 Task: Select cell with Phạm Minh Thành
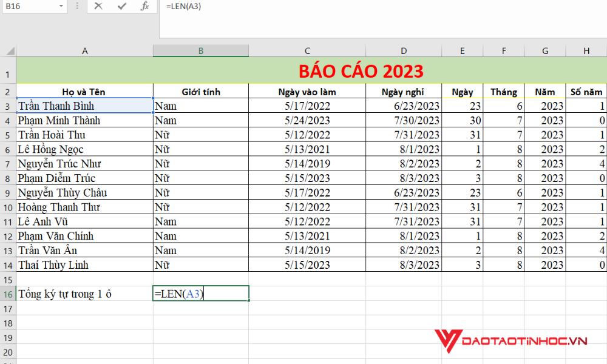85,120
